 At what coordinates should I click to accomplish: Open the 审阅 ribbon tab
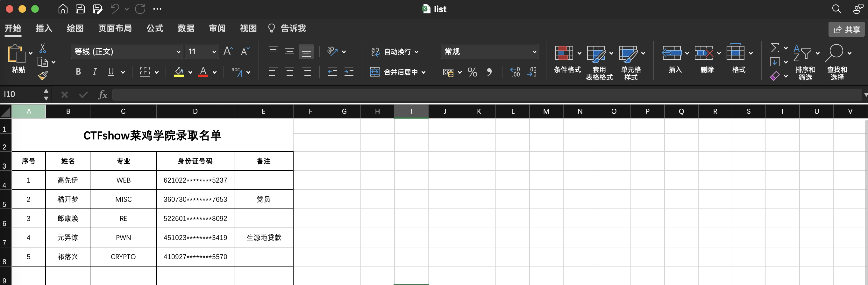(217, 28)
